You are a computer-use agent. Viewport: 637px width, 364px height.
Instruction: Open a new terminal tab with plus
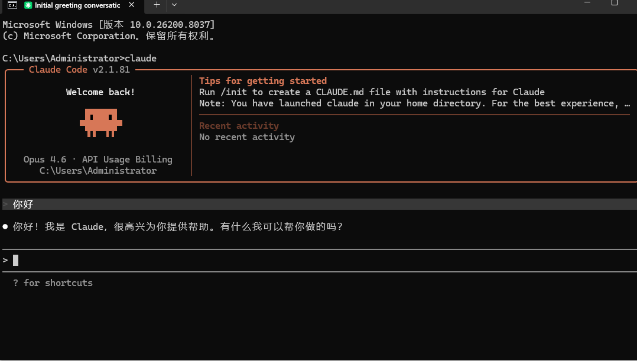pyautogui.click(x=157, y=5)
